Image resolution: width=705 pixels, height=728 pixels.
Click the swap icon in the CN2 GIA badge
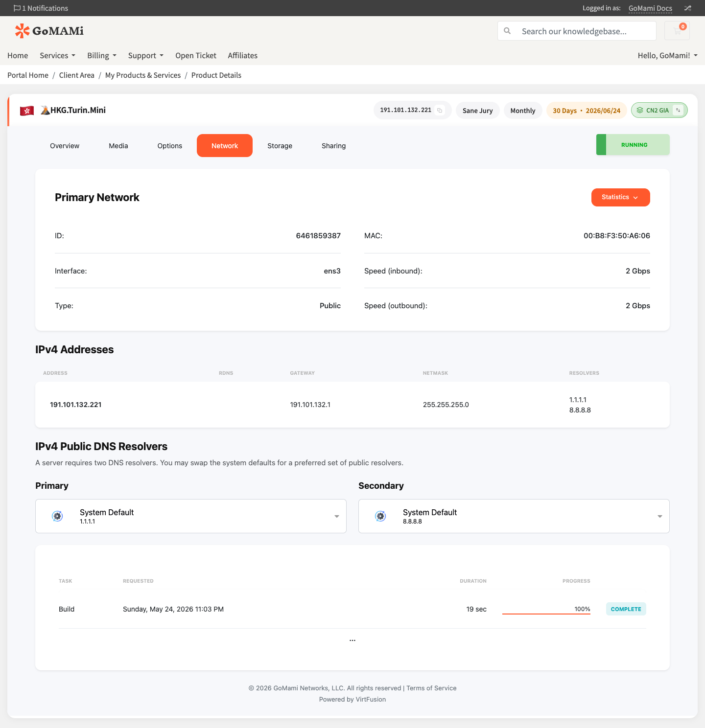(678, 110)
